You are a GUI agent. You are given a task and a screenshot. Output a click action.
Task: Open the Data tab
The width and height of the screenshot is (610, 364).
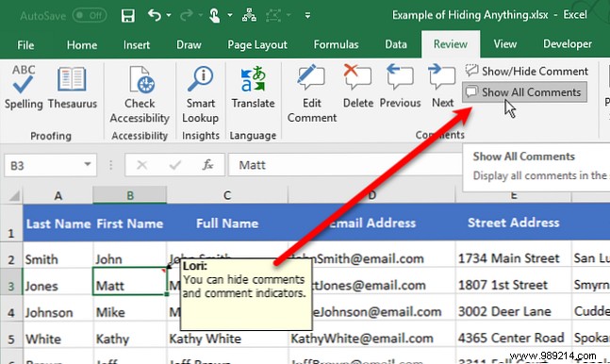point(396,44)
